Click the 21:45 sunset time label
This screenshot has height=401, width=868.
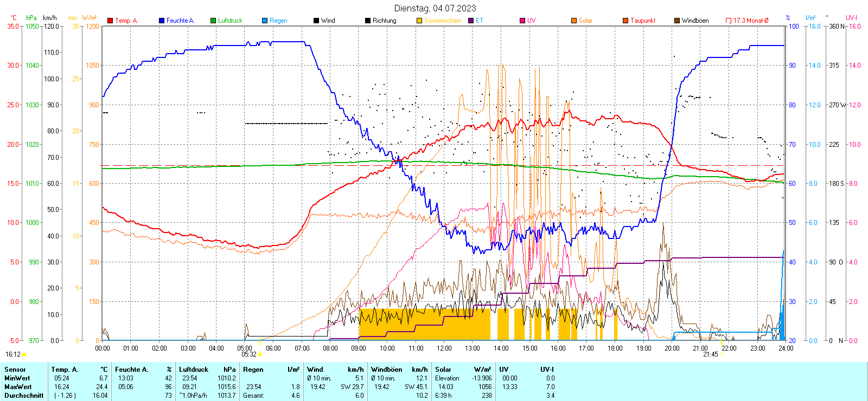(x=710, y=354)
